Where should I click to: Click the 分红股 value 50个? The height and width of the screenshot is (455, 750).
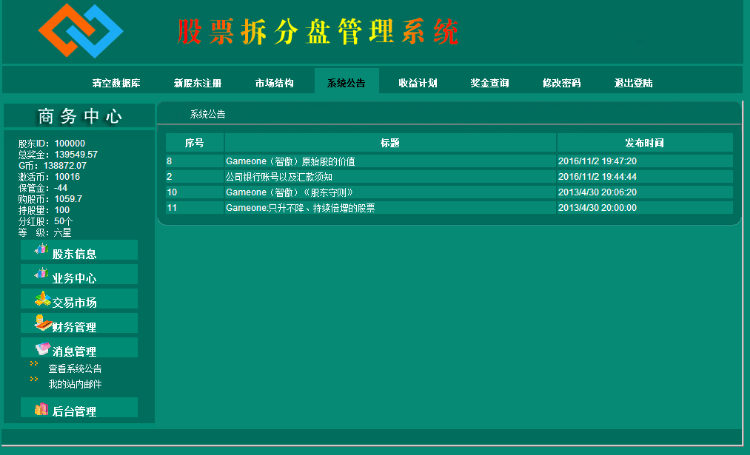64,221
